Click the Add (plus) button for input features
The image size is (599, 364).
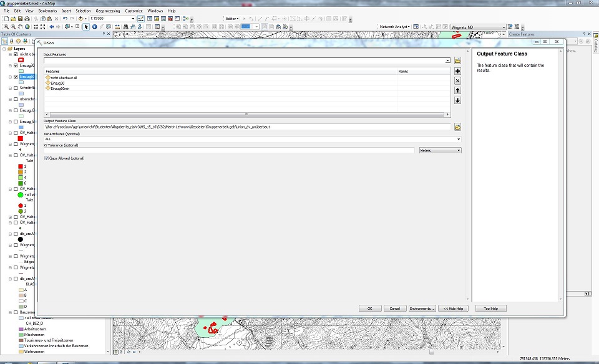point(457,72)
